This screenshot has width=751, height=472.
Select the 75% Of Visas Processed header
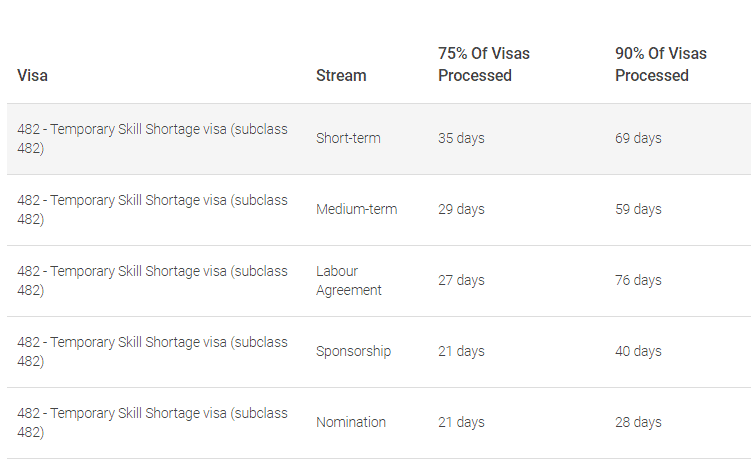pos(484,65)
